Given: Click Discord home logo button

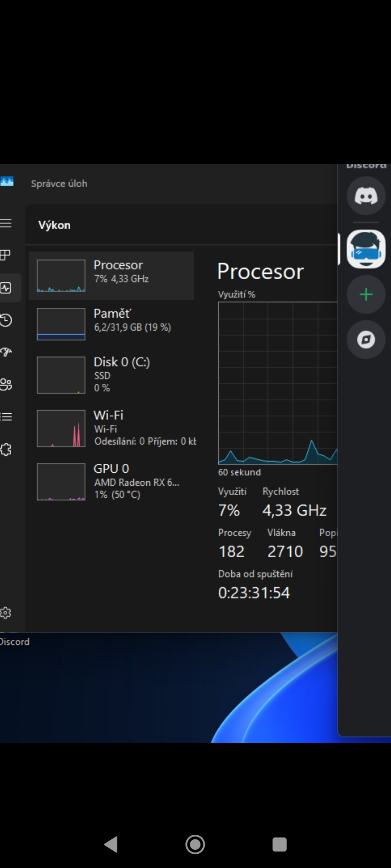Looking at the screenshot, I should click(366, 196).
